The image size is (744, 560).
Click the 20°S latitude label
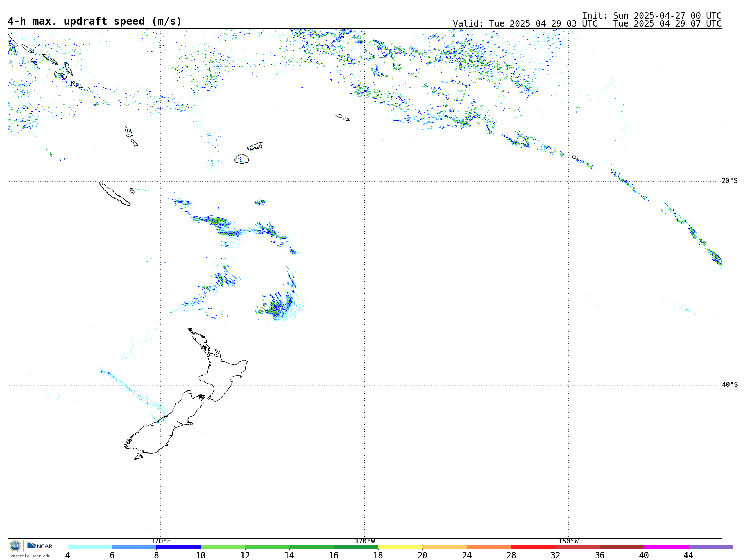pyautogui.click(x=730, y=181)
